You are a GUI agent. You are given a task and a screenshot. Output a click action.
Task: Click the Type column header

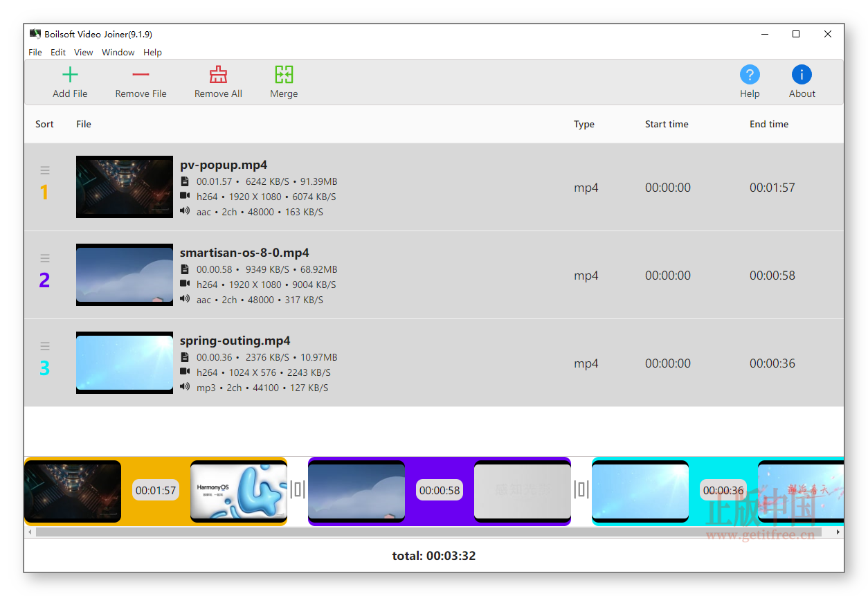pos(584,125)
